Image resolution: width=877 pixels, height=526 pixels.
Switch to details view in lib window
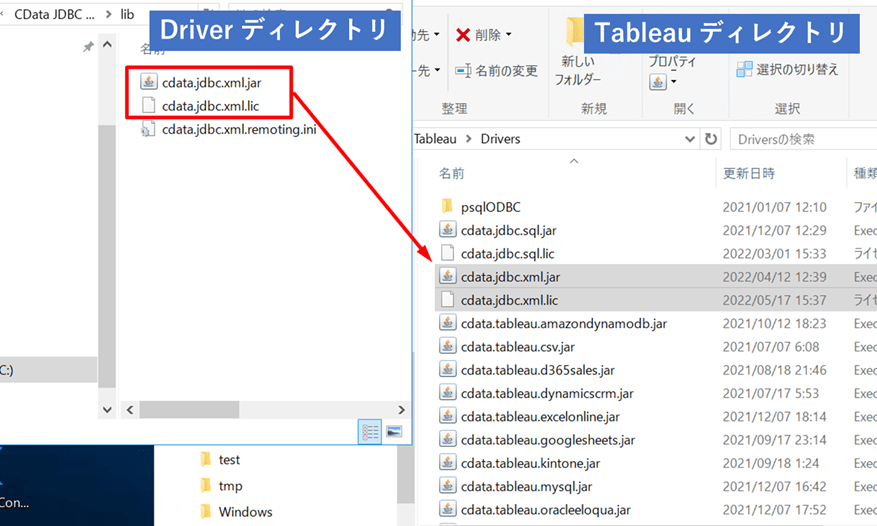(370, 432)
